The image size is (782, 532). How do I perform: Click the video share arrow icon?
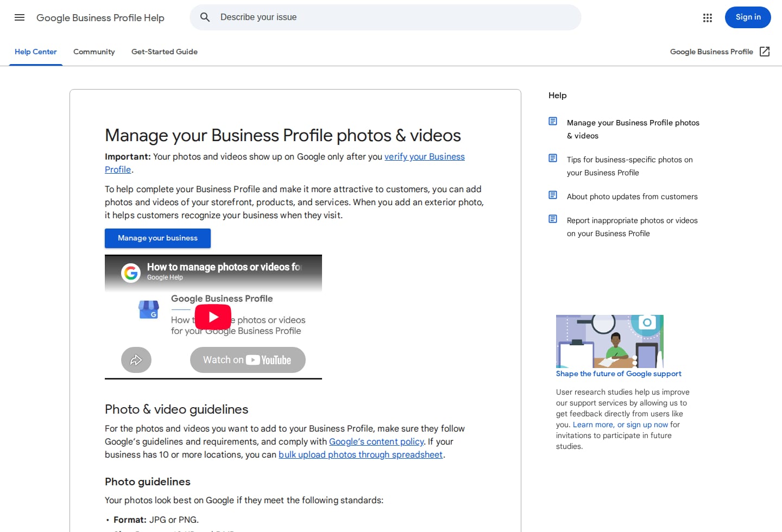[x=136, y=360]
